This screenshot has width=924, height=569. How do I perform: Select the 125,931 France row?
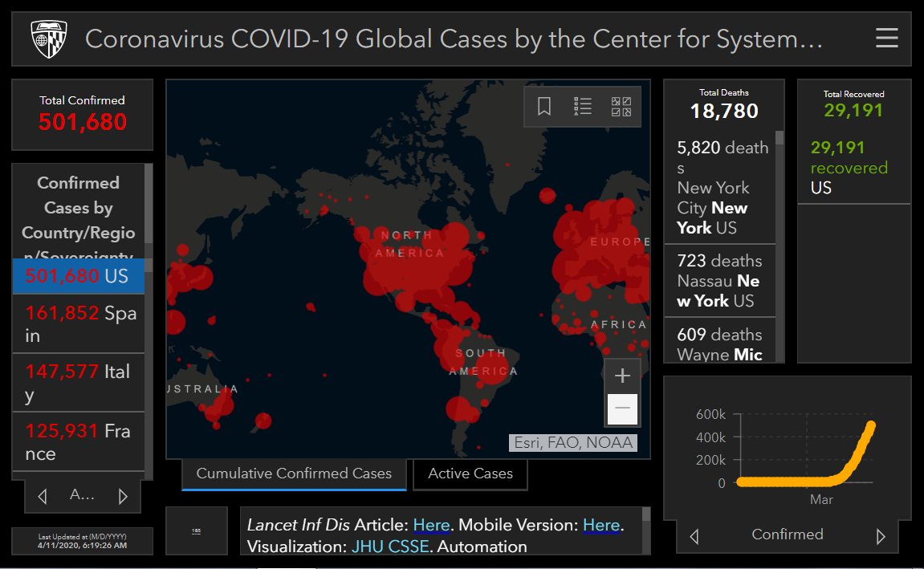click(79, 441)
